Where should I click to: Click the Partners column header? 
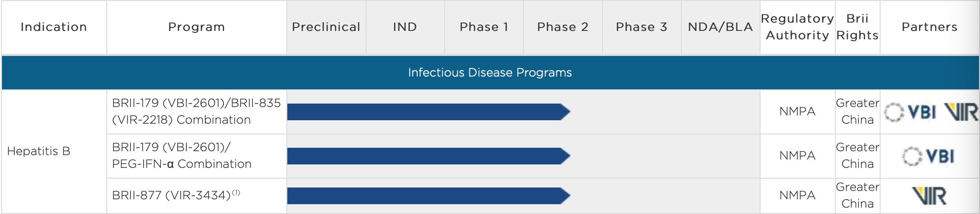pyautogui.click(x=929, y=27)
